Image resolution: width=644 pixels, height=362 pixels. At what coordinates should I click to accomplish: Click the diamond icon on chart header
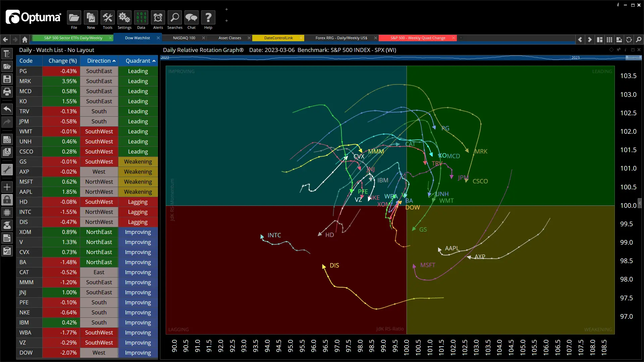pyautogui.click(x=611, y=50)
